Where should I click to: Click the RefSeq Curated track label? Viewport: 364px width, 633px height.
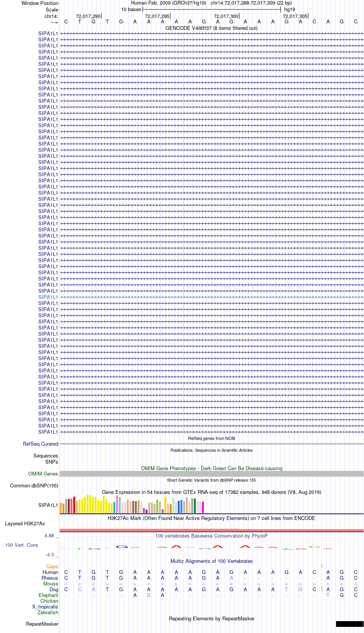pos(41,444)
